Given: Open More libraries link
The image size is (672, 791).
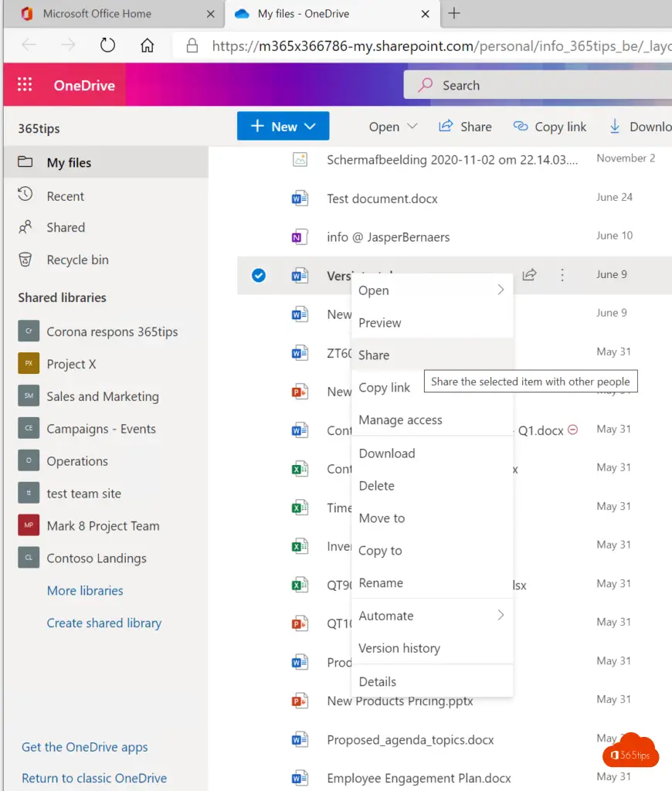Looking at the screenshot, I should point(85,591).
